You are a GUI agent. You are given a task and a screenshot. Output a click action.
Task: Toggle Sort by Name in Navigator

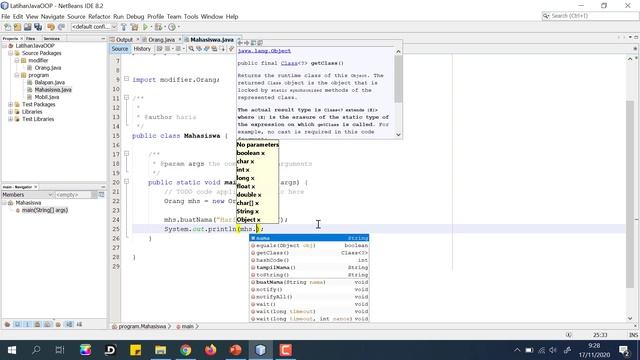click(x=69, y=324)
